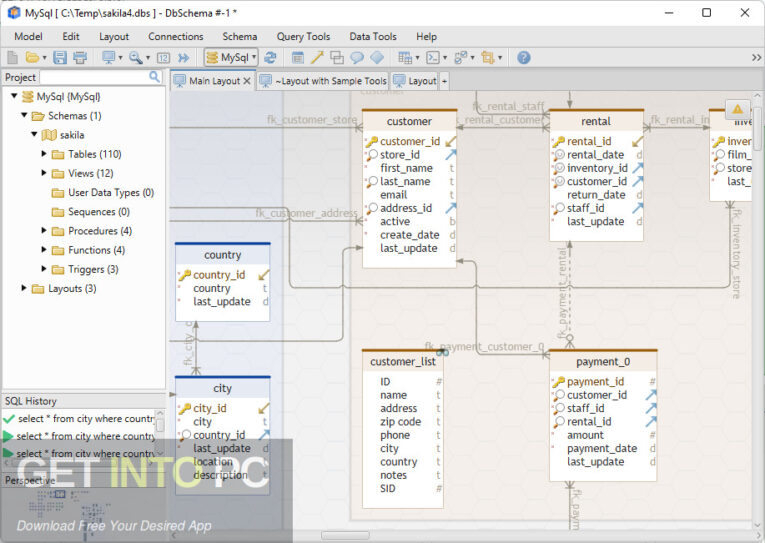Screen dimensions: 765x543
Task: Open the Help menu
Action: click(426, 37)
